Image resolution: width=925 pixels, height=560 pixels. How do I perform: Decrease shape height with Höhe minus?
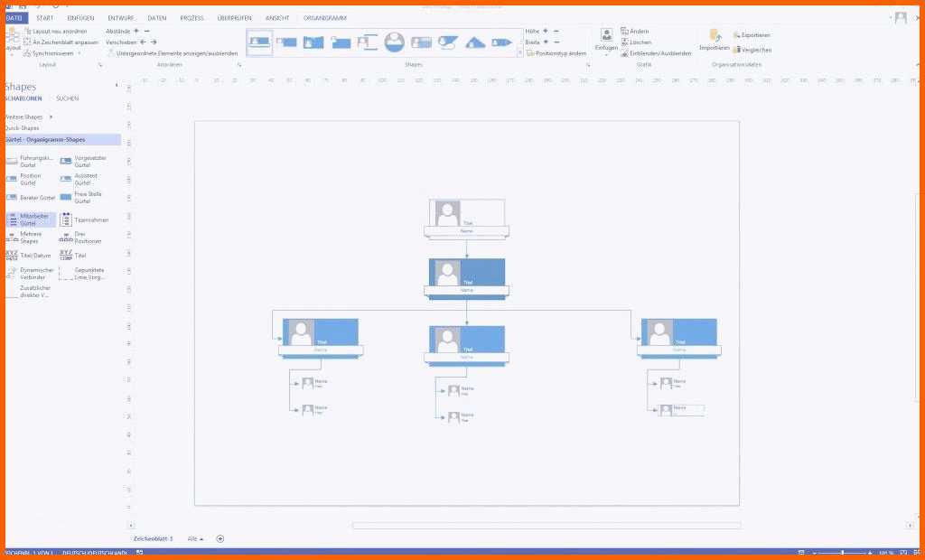click(556, 31)
